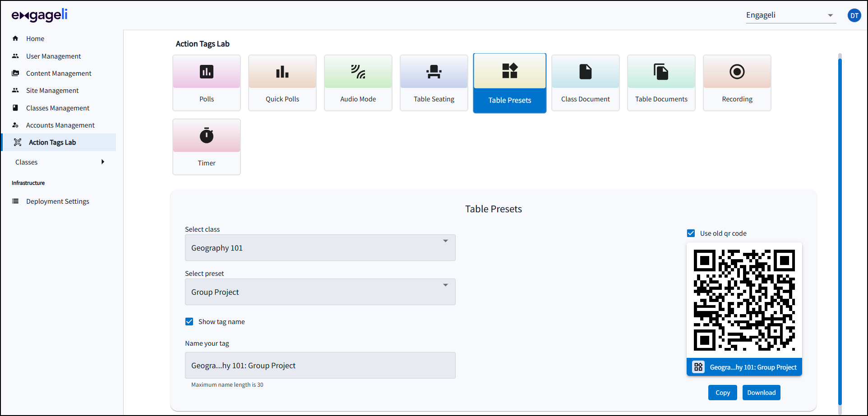The height and width of the screenshot is (416, 868).
Task: Select the Recording label
Action: (737, 99)
